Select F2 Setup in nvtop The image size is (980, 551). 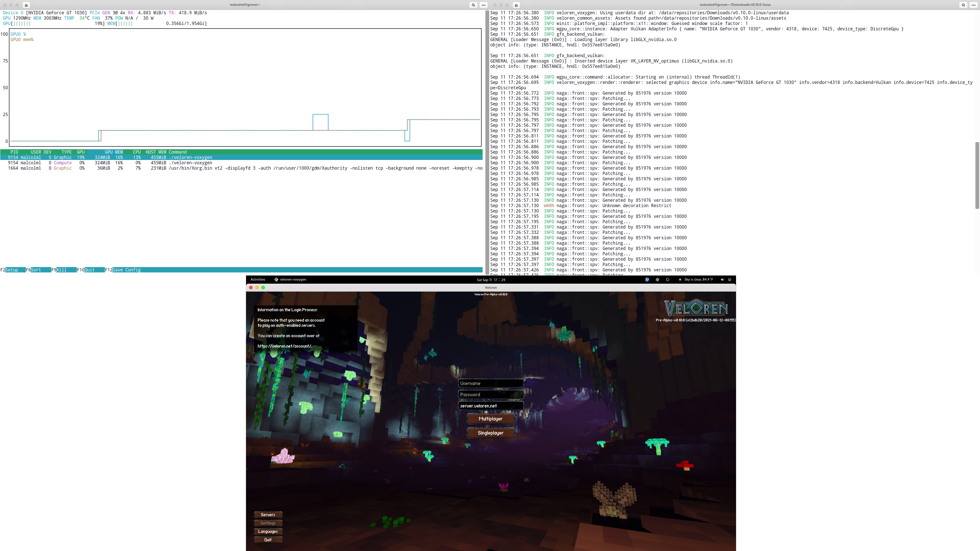(x=13, y=270)
